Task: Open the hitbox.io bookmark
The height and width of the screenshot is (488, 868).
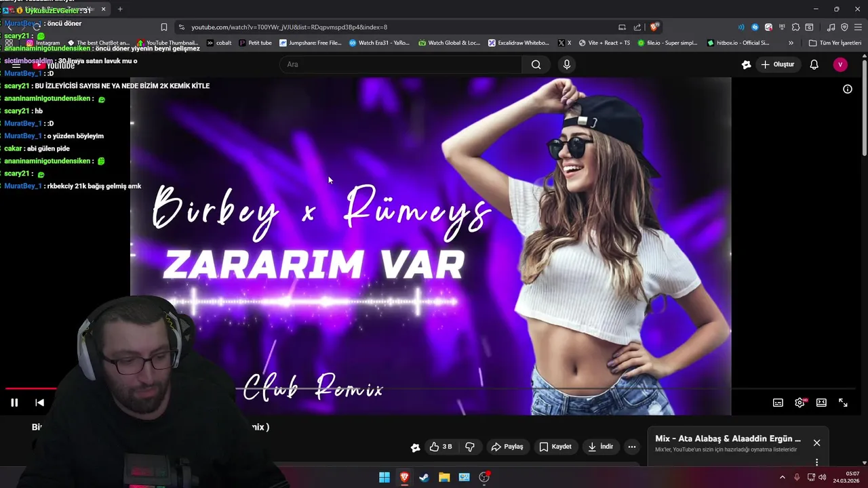Action: point(738,43)
